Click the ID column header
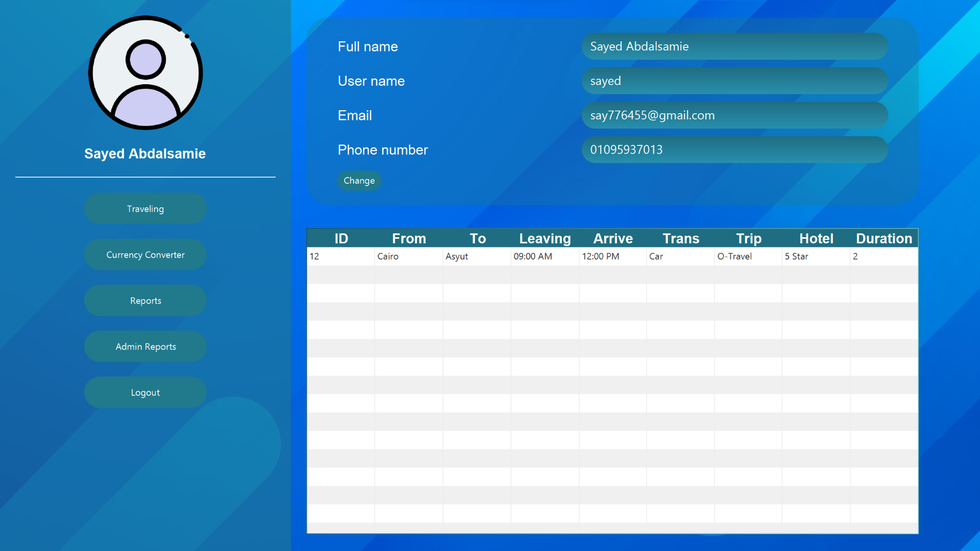Viewport: 980px width, 551px height. (x=341, y=238)
